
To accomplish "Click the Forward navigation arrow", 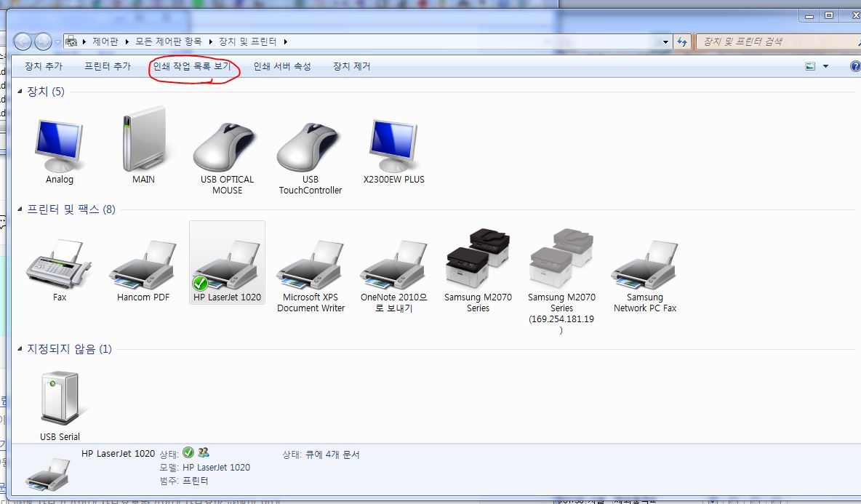I will pyautogui.click(x=43, y=41).
